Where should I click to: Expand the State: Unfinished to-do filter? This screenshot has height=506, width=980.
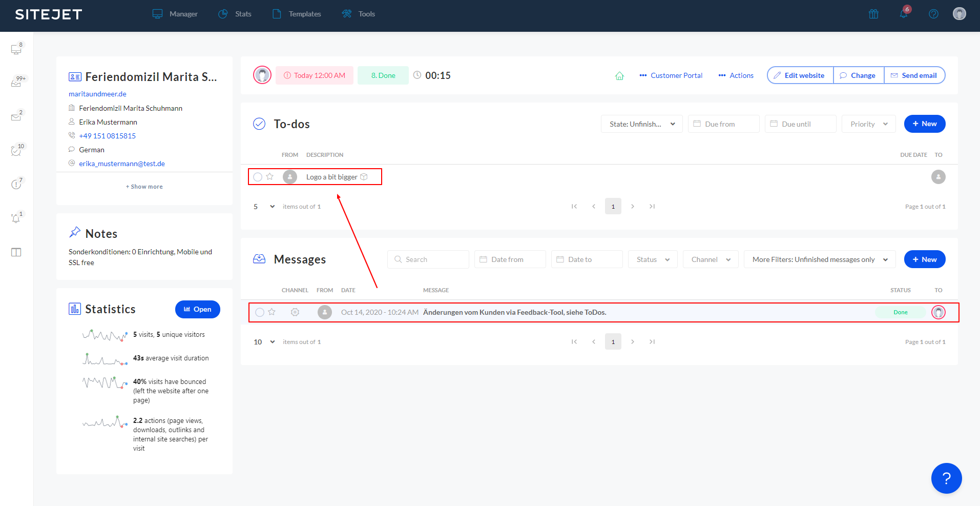[x=641, y=124]
